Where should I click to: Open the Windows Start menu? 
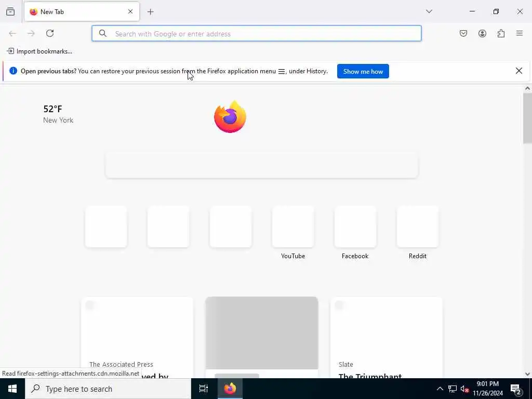coord(12,389)
